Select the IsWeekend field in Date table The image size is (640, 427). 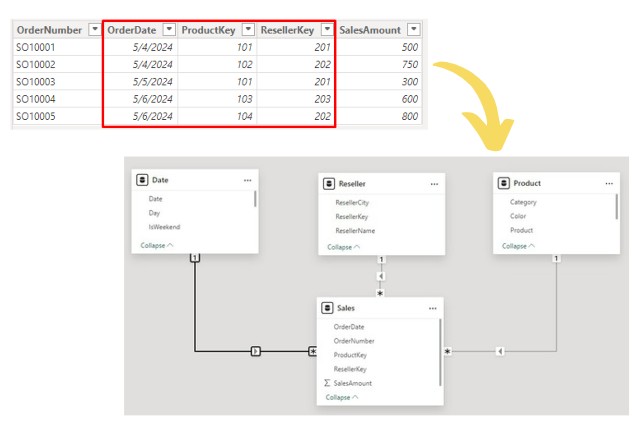[163, 227]
